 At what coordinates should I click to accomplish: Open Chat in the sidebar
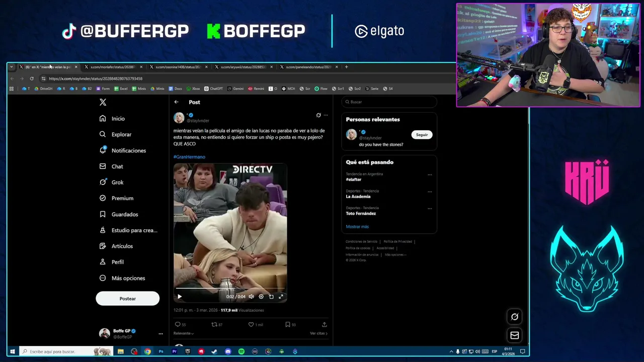111,166
